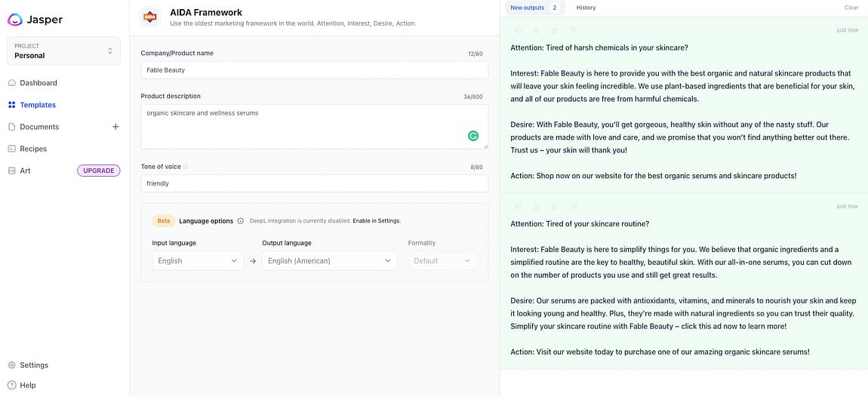Click the AIDA Framework template icon
This screenshot has height=397, width=868.
[150, 17]
